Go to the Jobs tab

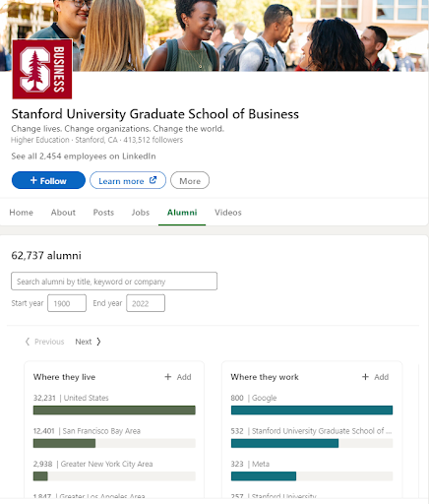[x=141, y=213]
